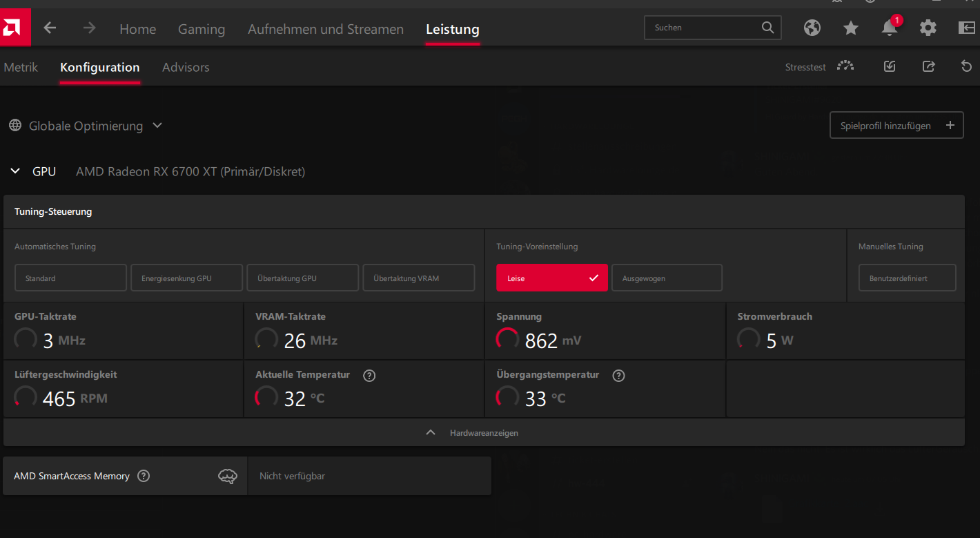The height and width of the screenshot is (538, 980).
Task: Click the reset arrow icon
Action: (x=967, y=66)
